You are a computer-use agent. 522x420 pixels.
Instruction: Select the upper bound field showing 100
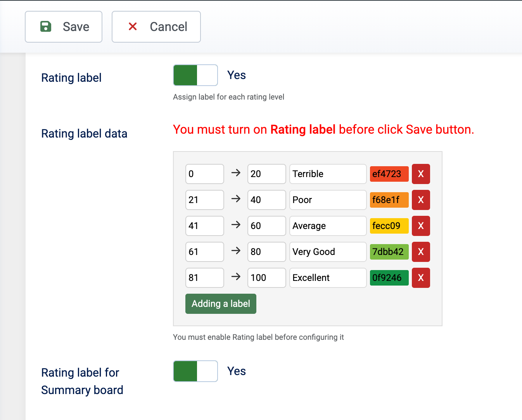coord(266,277)
